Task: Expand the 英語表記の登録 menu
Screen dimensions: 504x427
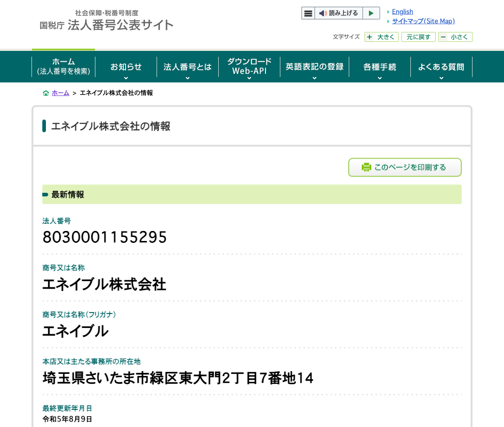Action: tap(315, 67)
